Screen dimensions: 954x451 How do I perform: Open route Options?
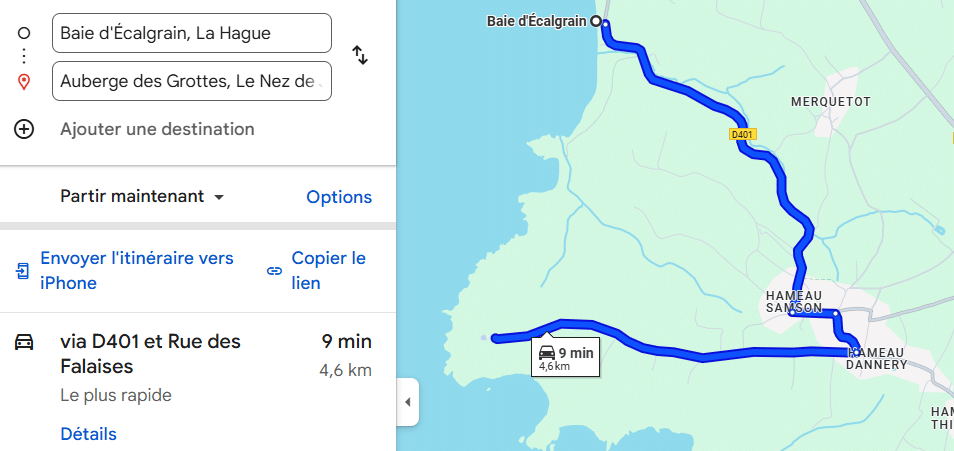339,197
